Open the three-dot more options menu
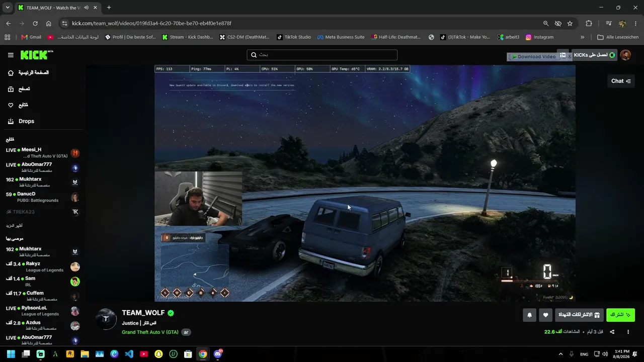The height and width of the screenshot is (362, 644). click(628, 332)
